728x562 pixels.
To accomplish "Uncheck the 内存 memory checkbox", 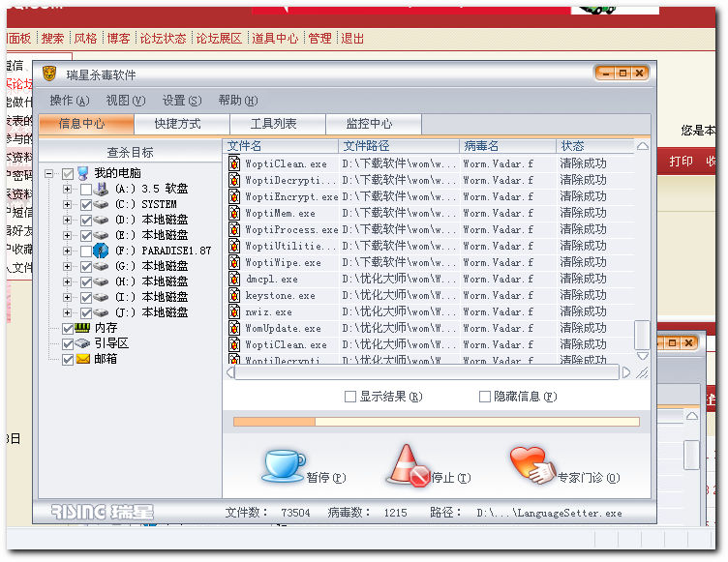I will click(68, 328).
